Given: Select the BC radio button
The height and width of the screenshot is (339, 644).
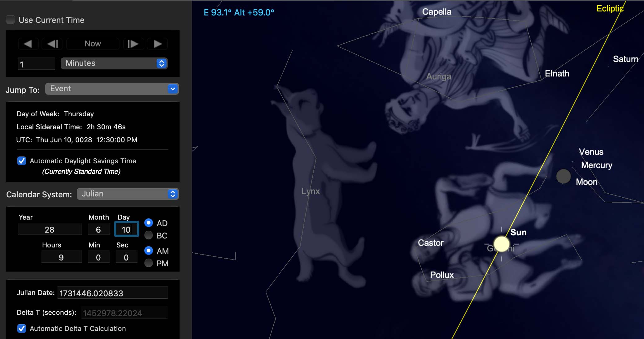Looking at the screenshot, I should click(x=149, y=235).
